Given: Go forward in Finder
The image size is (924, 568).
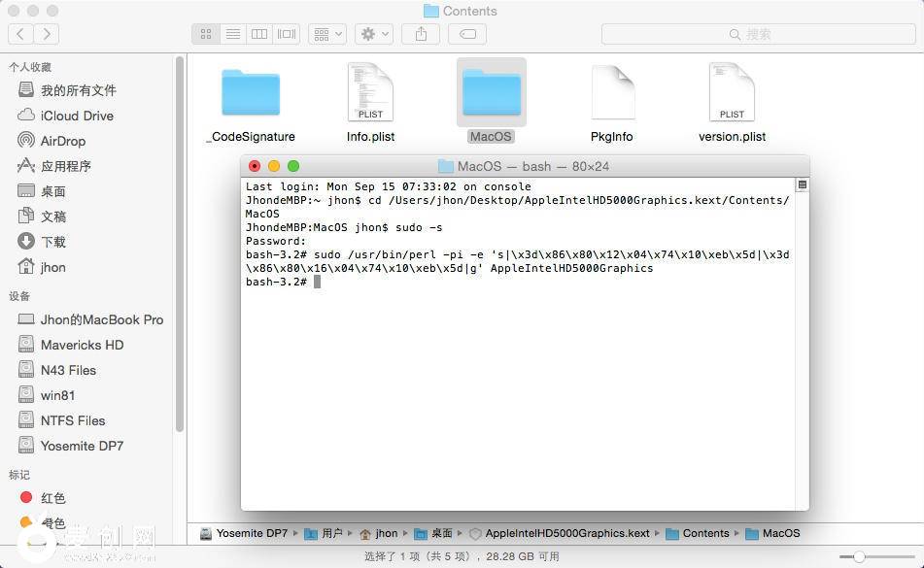Looking at the screenshot, I should (x=46, y=34).
